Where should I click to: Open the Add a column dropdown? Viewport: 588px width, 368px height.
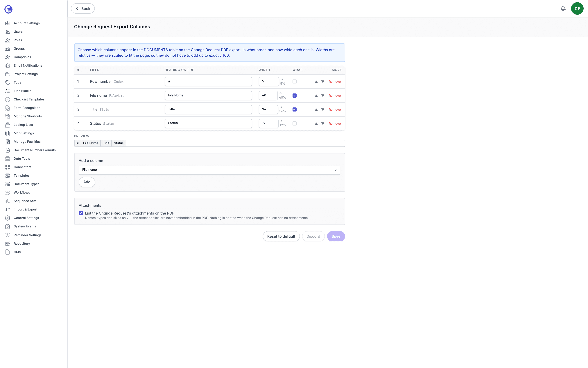[209, 170]
